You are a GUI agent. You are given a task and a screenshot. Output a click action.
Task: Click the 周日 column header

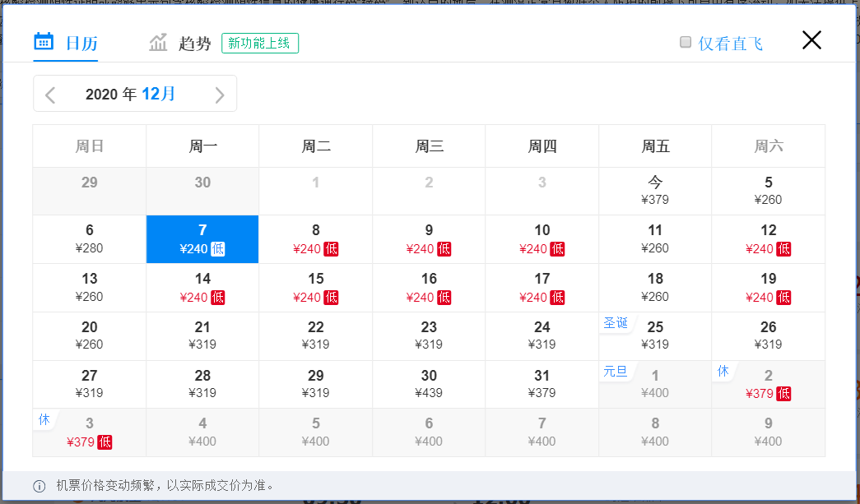coord(90,146)
